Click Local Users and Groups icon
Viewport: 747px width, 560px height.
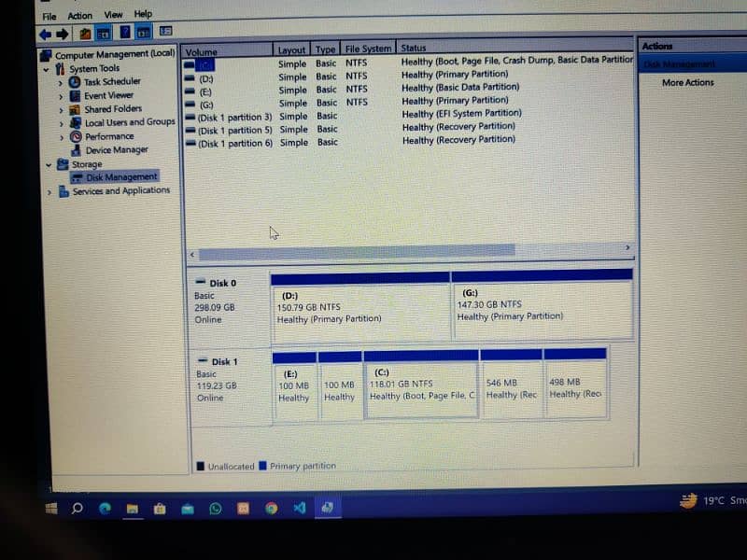click(x=76, y=123)
